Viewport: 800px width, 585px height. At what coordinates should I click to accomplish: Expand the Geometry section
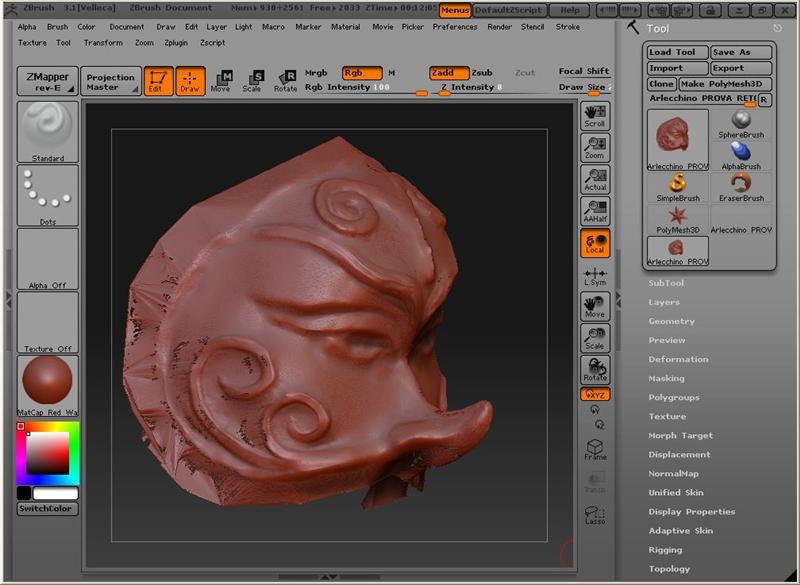tap(671, 321)
